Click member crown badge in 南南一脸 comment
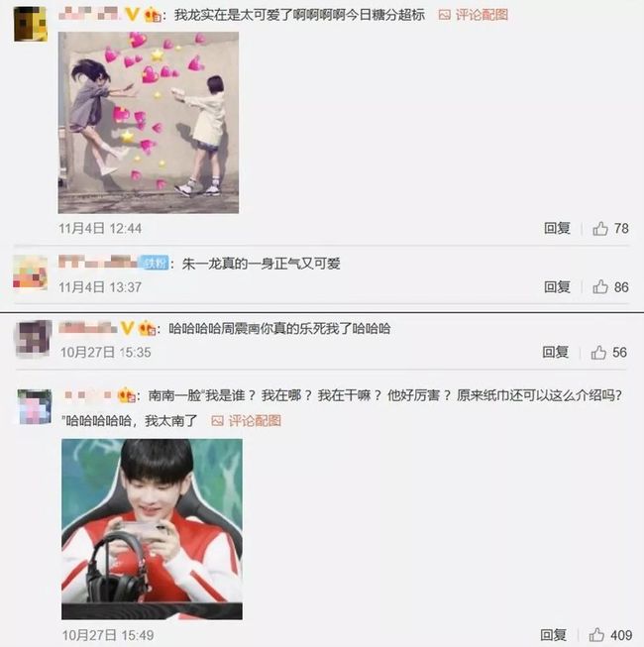This screenshot has height=647, width=644. pos(127,395)
